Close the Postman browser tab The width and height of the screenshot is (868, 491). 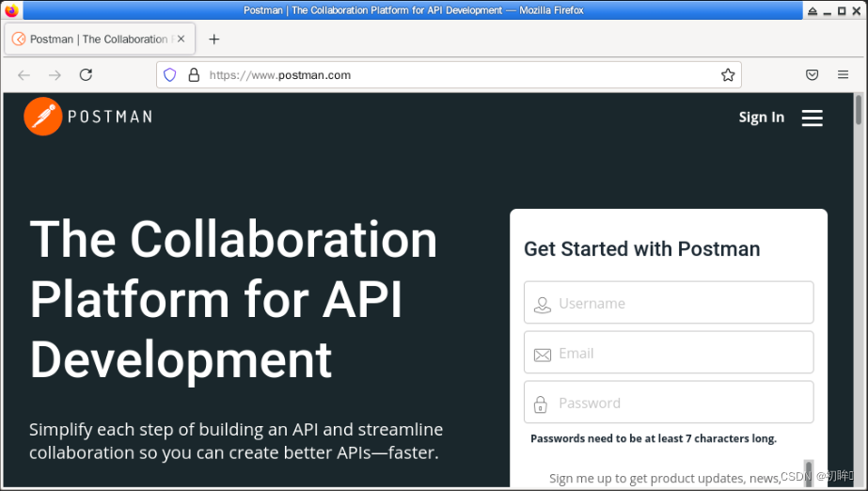pos(181,39)
